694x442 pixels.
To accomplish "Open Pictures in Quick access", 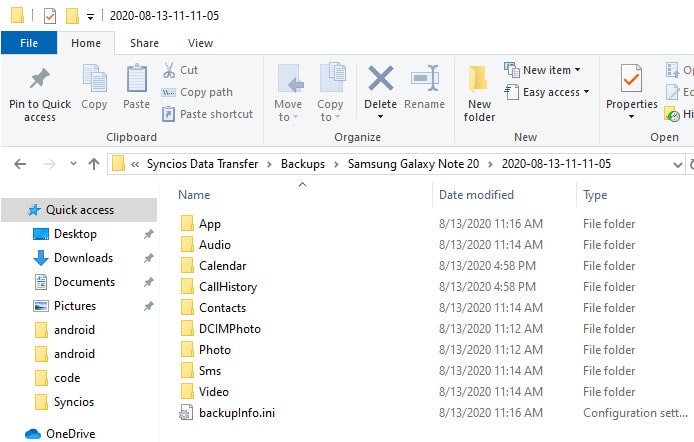I will pos(75,306).
